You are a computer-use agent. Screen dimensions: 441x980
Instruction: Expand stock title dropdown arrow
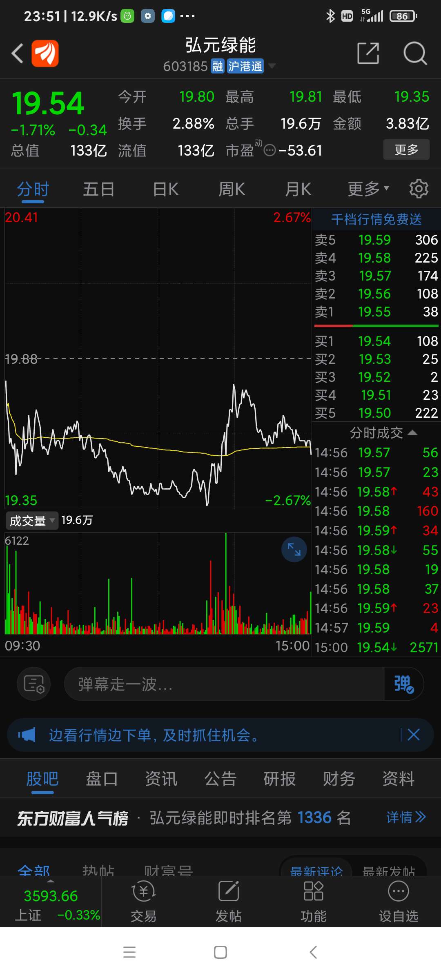coord(272,66)
